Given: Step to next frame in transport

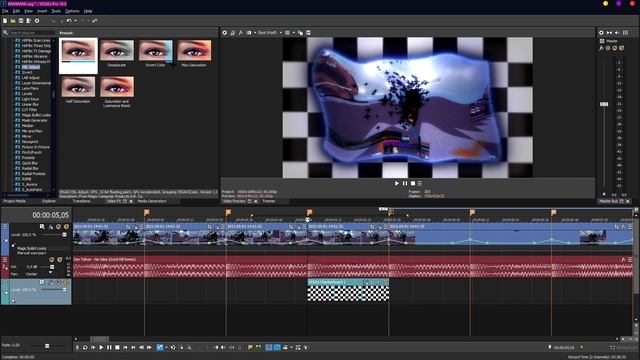Looking at the screenshot, I should tap(149, 347).
